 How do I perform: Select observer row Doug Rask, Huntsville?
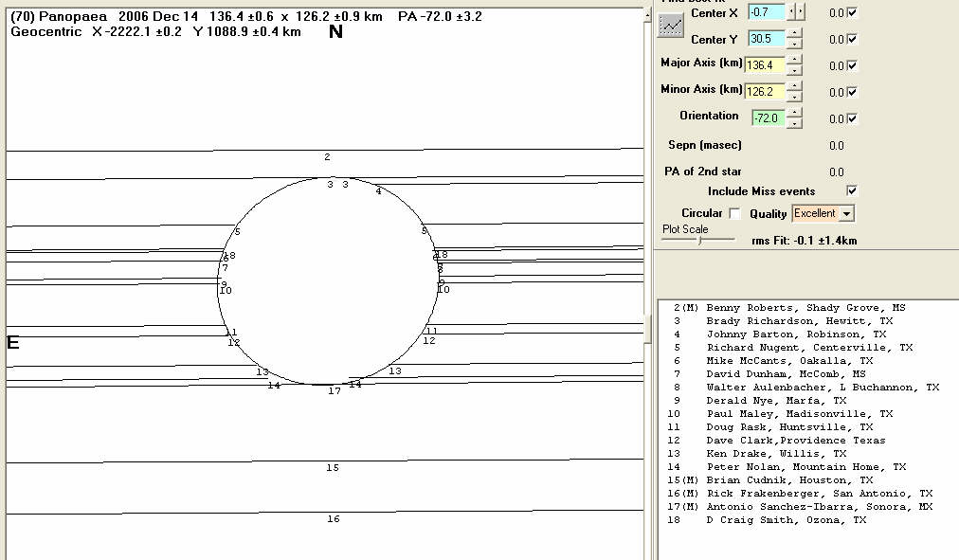pos(770,426)
